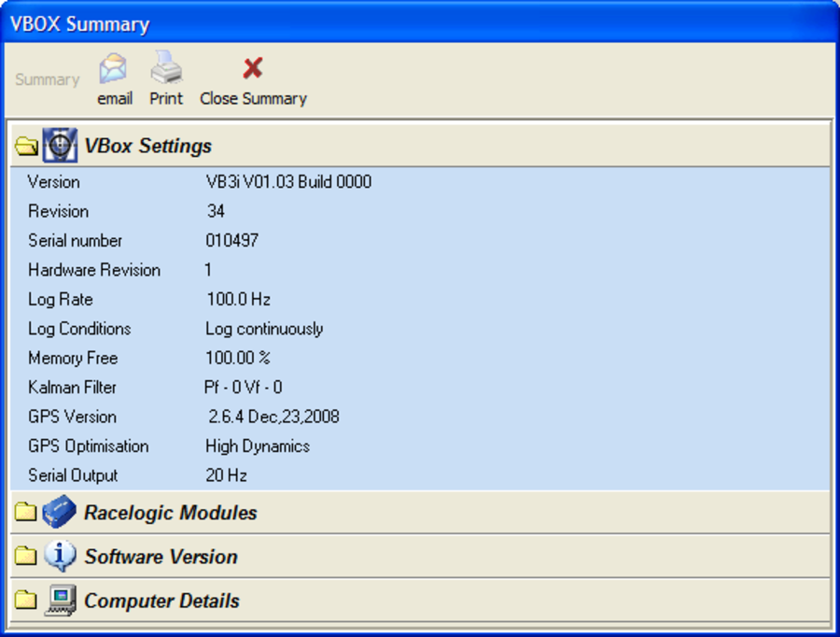The image size is (840, 637).
Task: Click the Software Version info bubble icon
Action: pos(60,555)
